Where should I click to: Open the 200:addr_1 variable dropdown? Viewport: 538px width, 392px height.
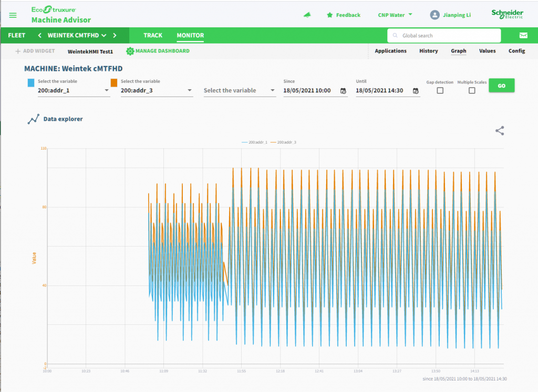[x=74, y=90]
